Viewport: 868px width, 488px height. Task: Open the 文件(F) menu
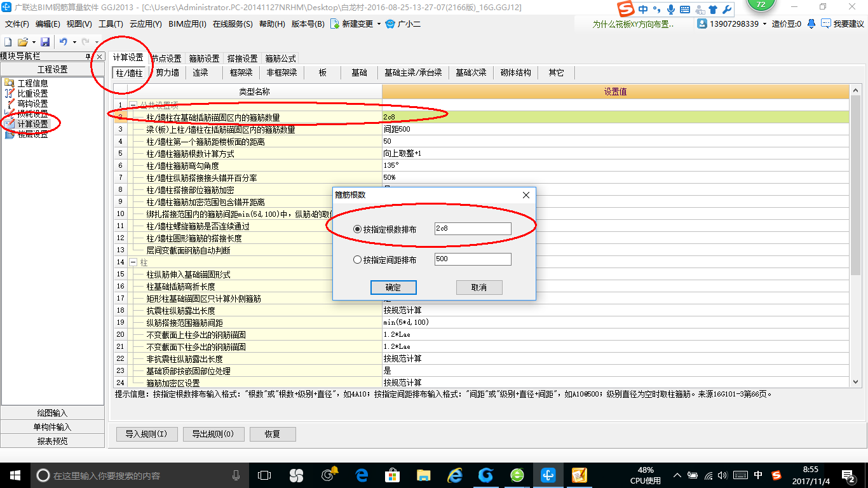pos(17,24)
